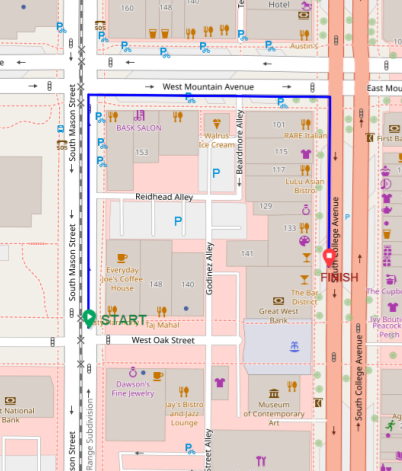Click the LuLu Asian Bistro label
Image resolution: width=402 pixels, height=471 pixels.
(x=305, y=186)
